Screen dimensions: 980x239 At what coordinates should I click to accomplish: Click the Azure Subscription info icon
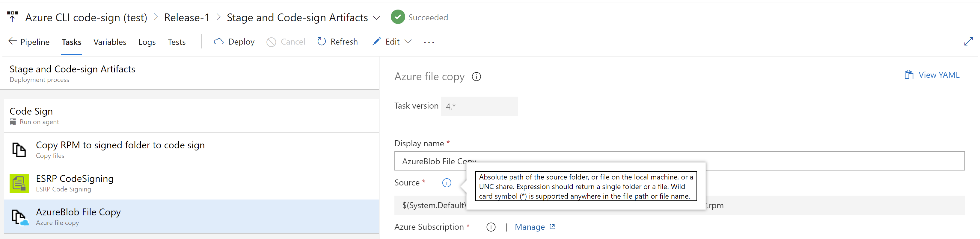coord(491,227)
